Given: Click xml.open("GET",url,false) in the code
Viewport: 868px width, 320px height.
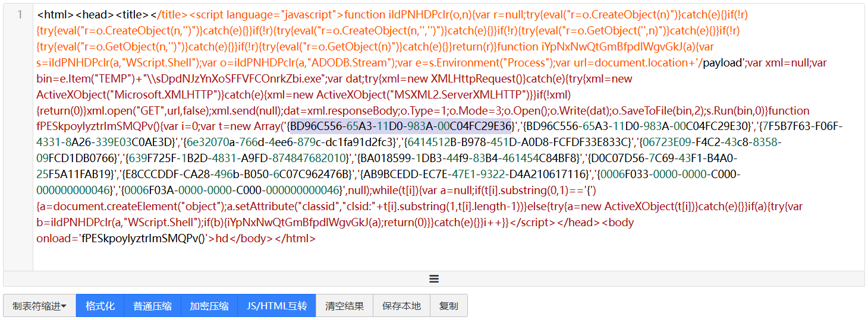Looking at the screenshot, I should click(x=149, y=110).
